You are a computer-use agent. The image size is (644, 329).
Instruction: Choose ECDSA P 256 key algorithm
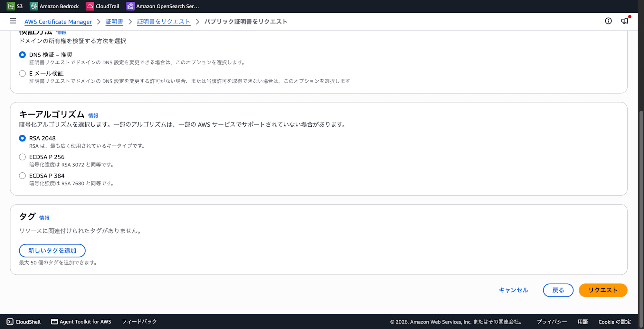tap(22, 157)
